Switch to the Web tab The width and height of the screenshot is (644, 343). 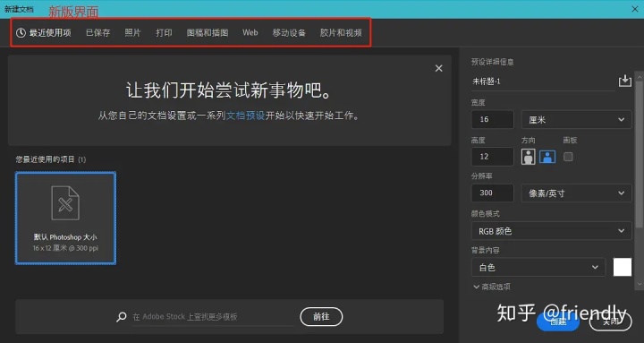point(250,32)
